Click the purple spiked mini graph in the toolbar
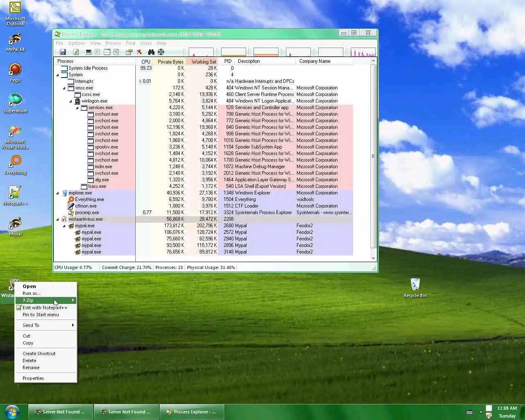This screenshot has height=420, width=525. 363,52
